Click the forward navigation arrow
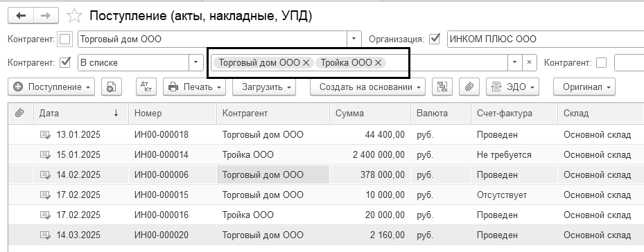Image resolution: width=644 pixels, height=252 pixels. click(46, 16)
